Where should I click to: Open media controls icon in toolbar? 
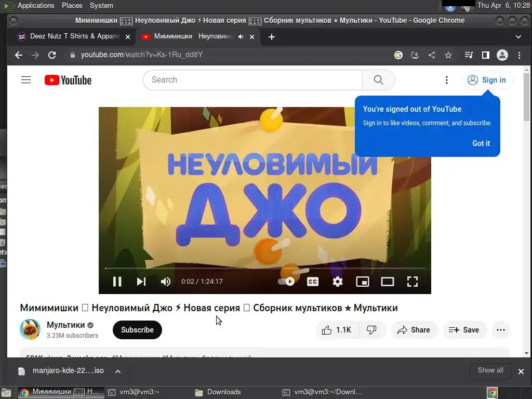point(469,55)
